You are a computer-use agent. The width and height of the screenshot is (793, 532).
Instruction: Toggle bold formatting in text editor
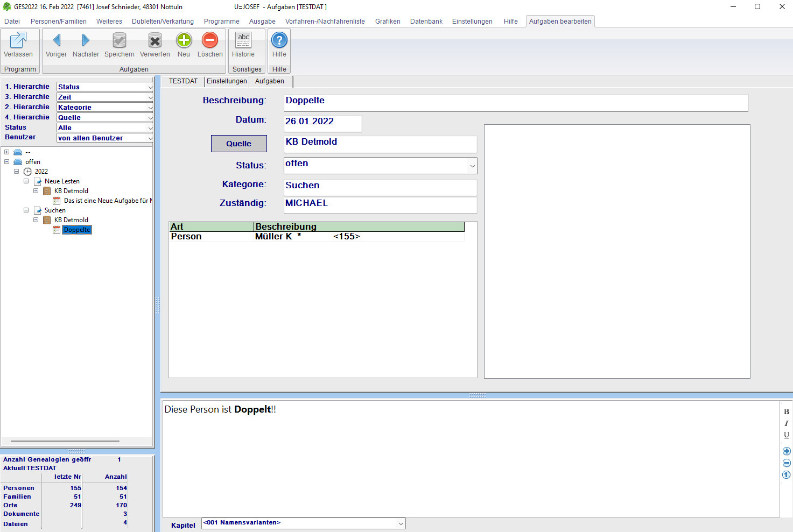pyautogui.click(x=787, y=412)
